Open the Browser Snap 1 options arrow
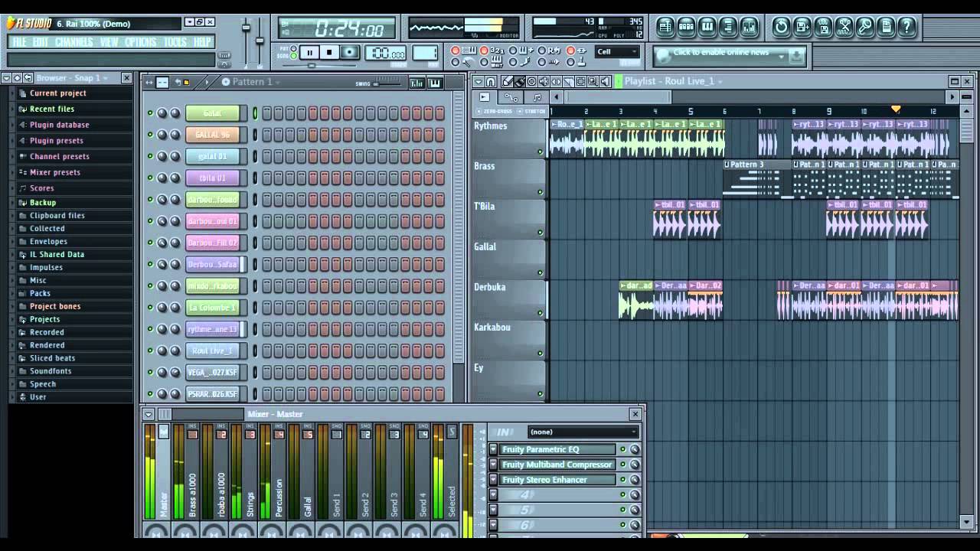The height and width of the screenshot is (551, 980). click(6, 78)
